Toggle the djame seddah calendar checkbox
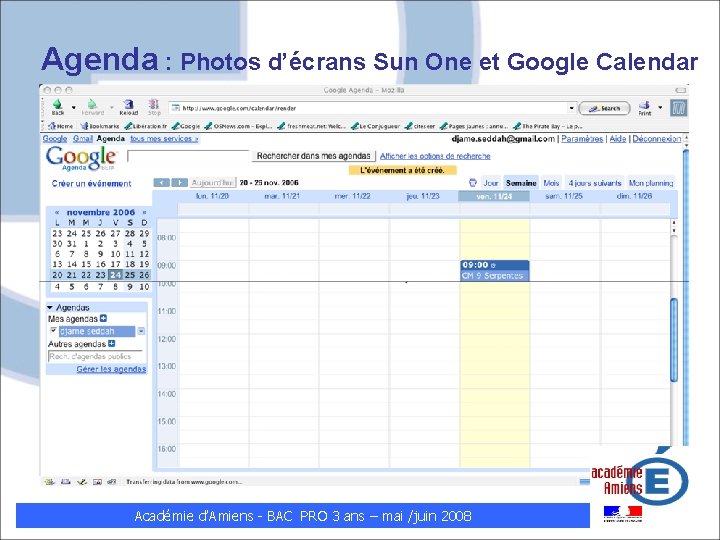Image resolution: width=720 pixels, height=540 pixels. click(53, 331)
